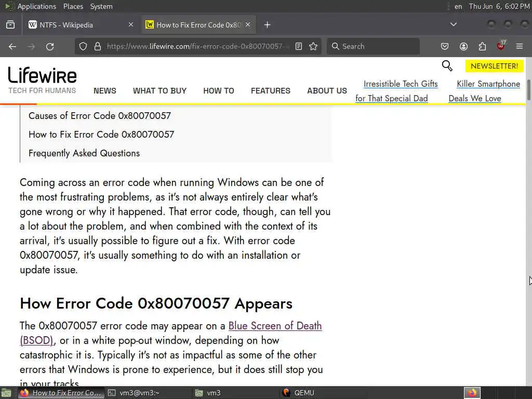The width and height of the screenshot is (532, 399).
Task: Click the page vertical scrollbar thumb
Action: coord(528,89)
